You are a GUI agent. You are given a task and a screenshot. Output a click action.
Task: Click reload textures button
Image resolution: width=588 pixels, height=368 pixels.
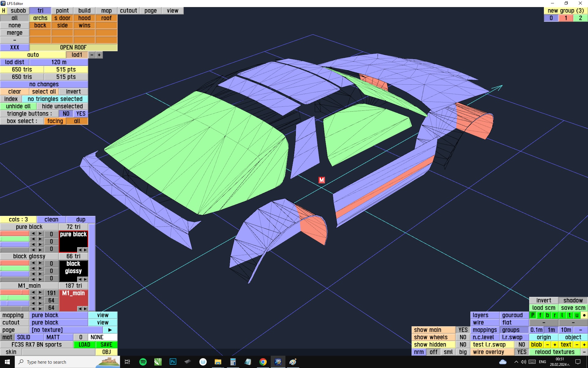coord(554,352)
